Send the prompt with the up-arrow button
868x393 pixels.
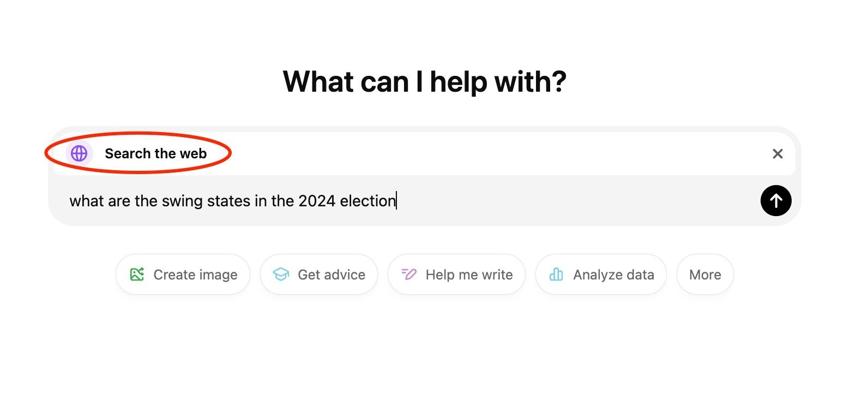click(x=776, y=201)
